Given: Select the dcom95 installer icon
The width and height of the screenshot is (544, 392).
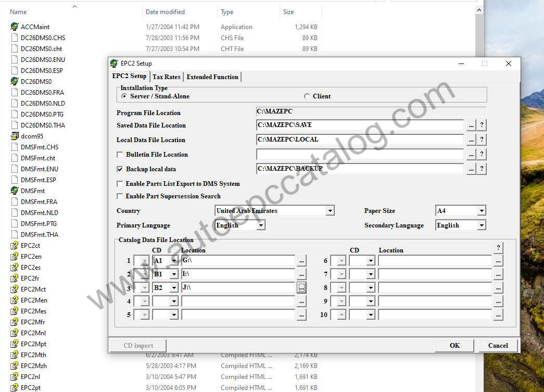Looking at the screenshot, I should (x=14, y=136).
